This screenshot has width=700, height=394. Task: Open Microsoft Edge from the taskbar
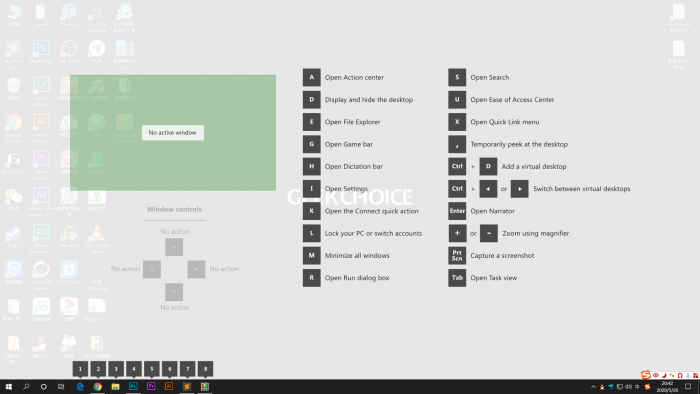click(80, 386)
